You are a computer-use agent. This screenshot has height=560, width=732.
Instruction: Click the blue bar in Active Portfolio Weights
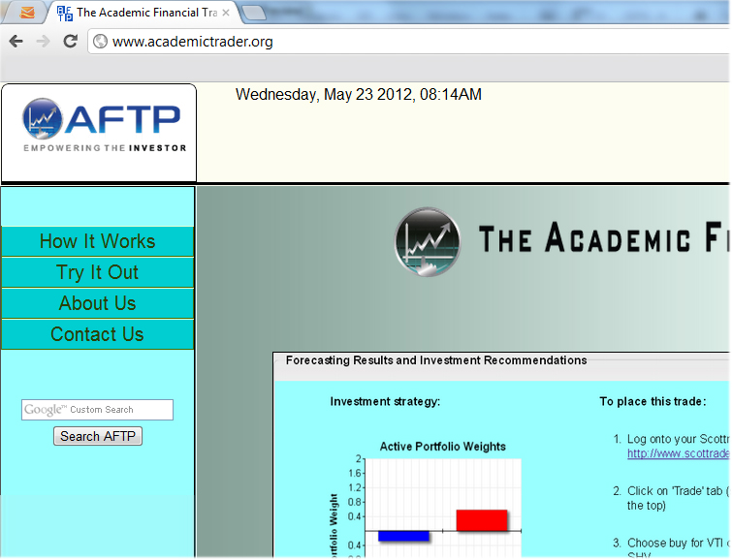pos(403,536)
